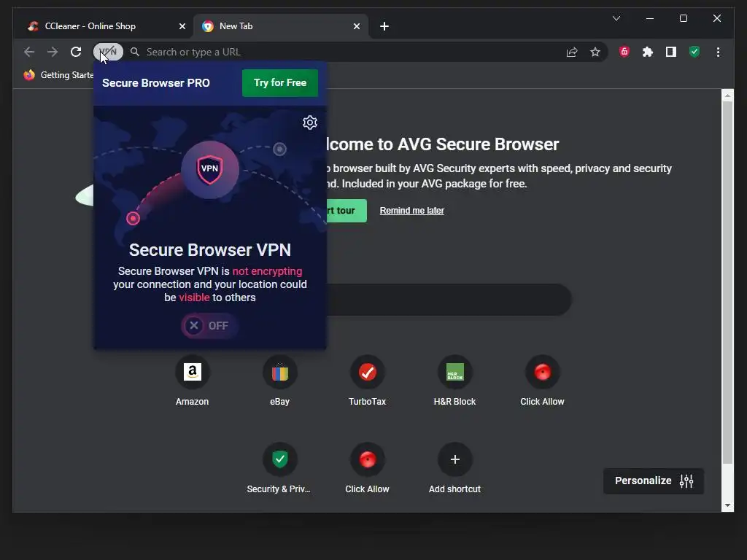
Task: Click the scrollbar up arrow
Action: (x=727, y=96)
